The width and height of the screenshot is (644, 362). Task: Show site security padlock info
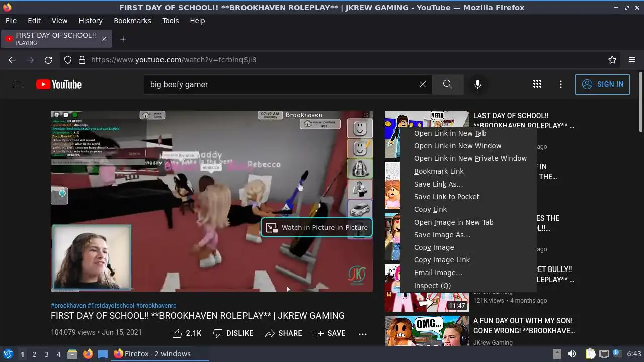coord(82,60)
